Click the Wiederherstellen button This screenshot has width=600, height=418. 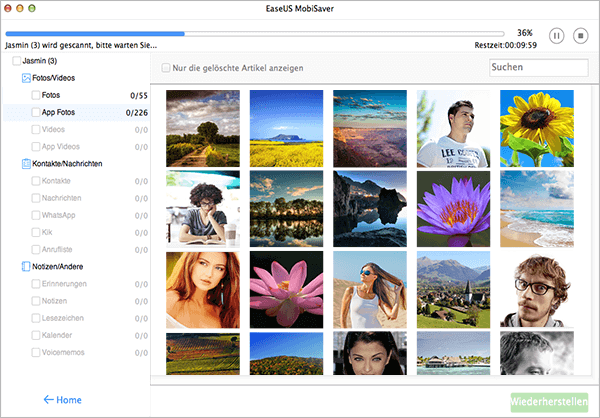point(549,402)
